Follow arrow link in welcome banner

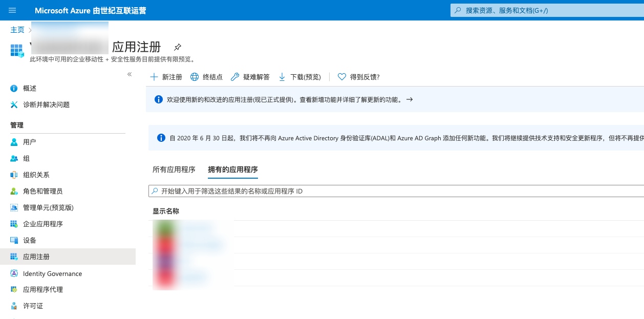[409, 99]
